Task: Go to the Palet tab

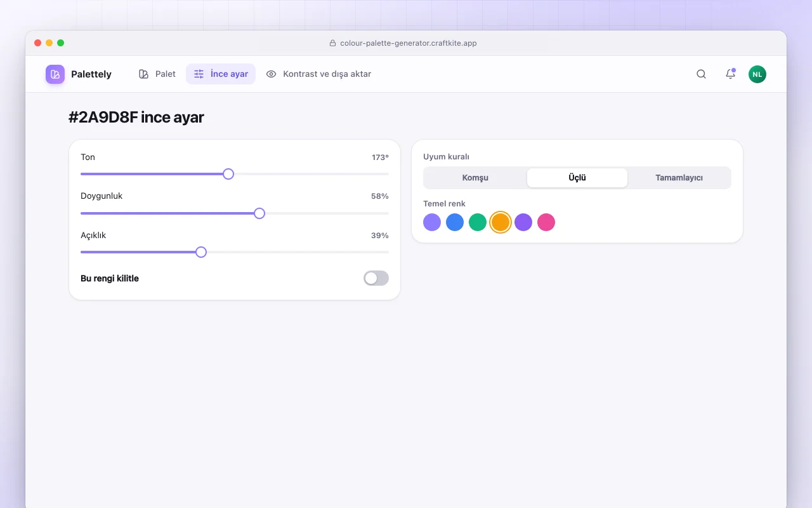Action: click(157, 74)
